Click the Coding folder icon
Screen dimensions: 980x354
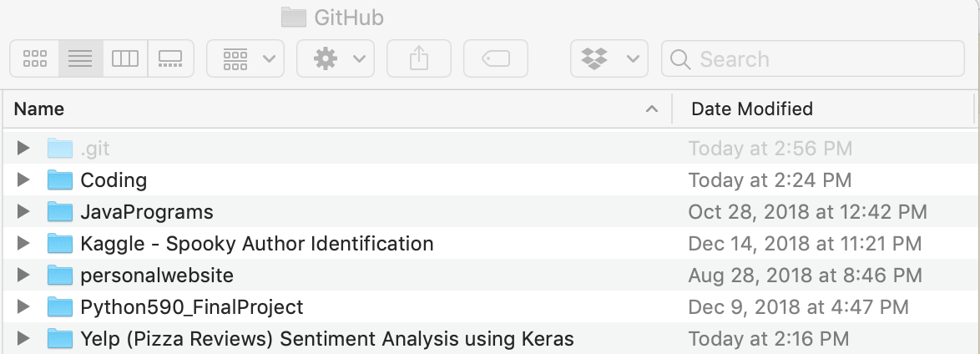[x=60, y=180]
